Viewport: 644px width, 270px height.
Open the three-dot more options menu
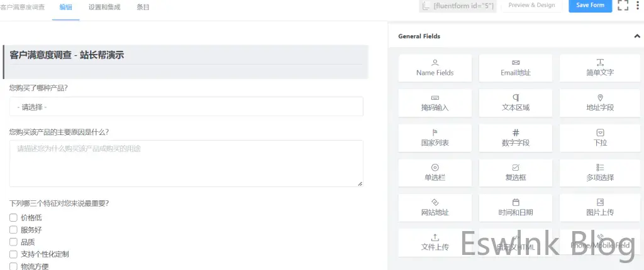pyautogui.click(x=639, y=6)
